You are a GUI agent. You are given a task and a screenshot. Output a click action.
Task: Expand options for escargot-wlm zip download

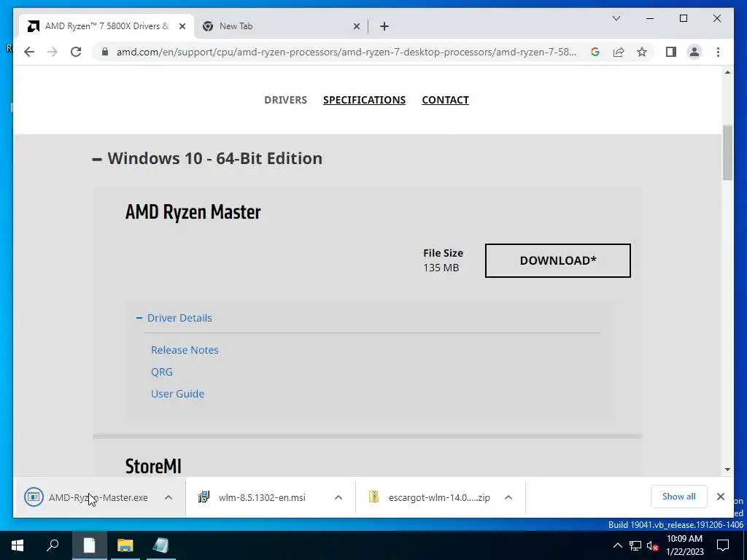(x=508, y=497)
